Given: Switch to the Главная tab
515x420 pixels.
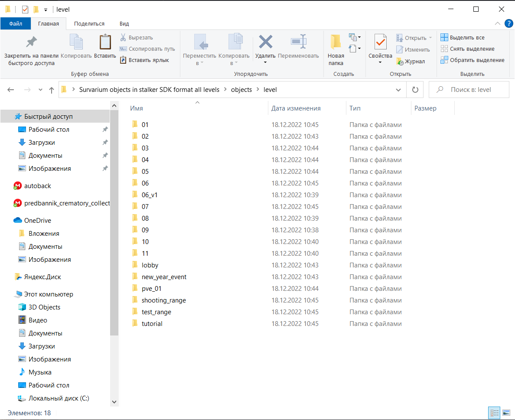Looking at the screenshot, I should [x=48, y=24].
